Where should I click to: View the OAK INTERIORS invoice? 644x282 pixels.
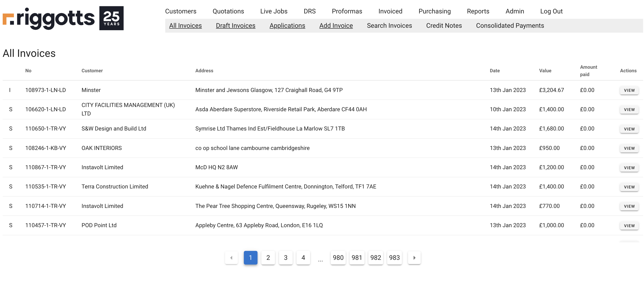(x=629, y=148)
